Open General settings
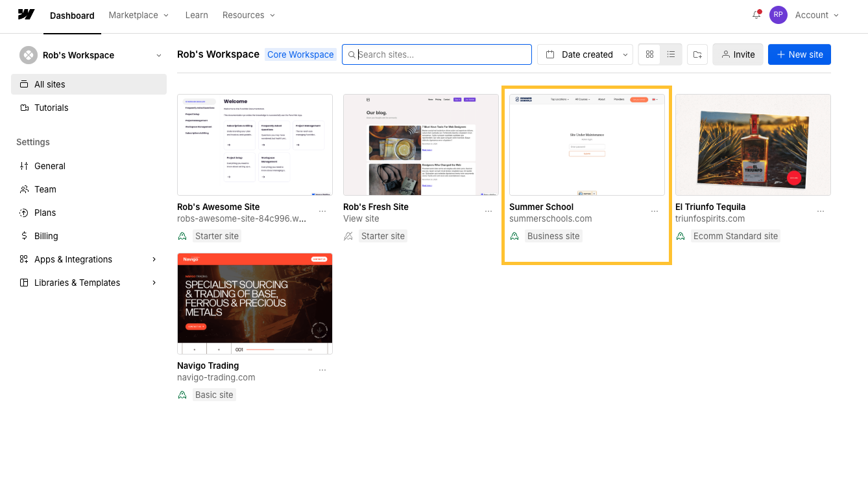Screen dimensions: 868x488 pos(89,166)
